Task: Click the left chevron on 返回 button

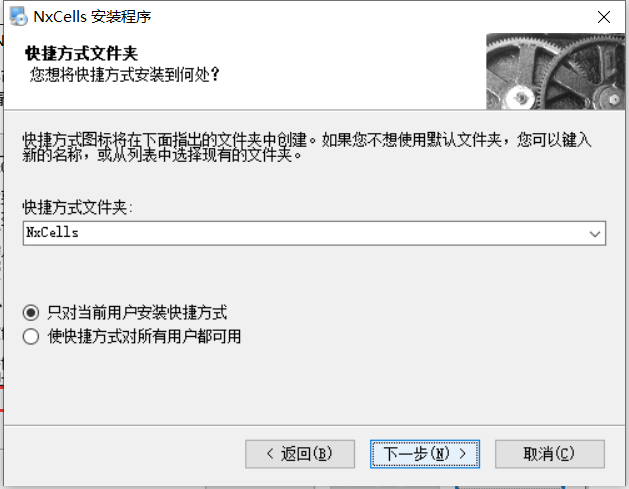Action: tap(270, 454)
